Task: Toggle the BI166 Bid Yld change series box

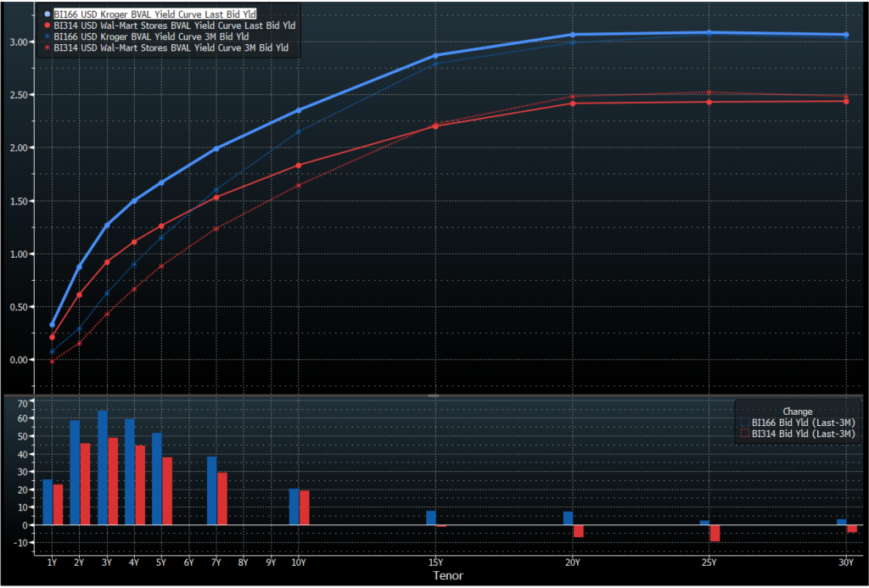Action: click(746, 422)
